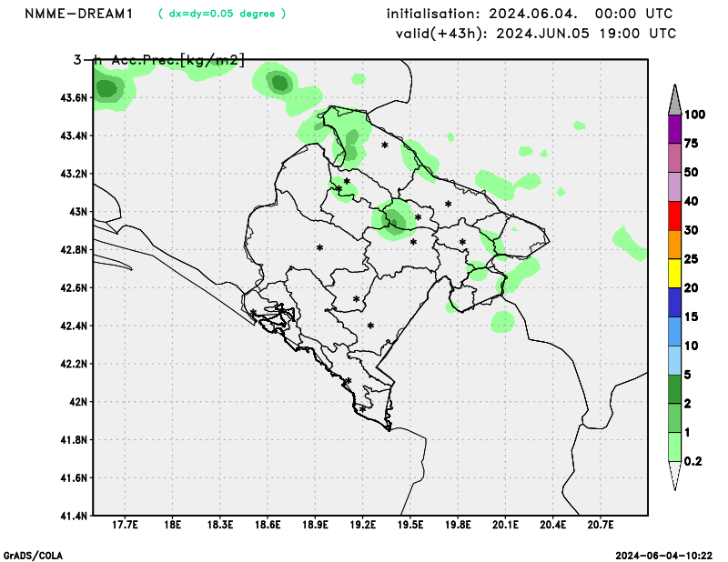The width and height of the screenshot is (728, 562).
Task: Click the GrADS/COLA credit text
Action: (x=33, y=556)
